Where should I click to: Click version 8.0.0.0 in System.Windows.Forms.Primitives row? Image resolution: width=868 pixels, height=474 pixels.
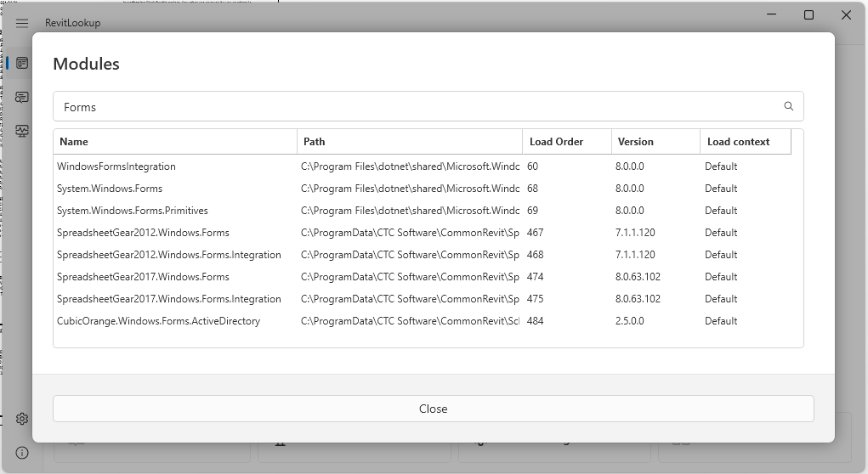click(x=629, y=211)
